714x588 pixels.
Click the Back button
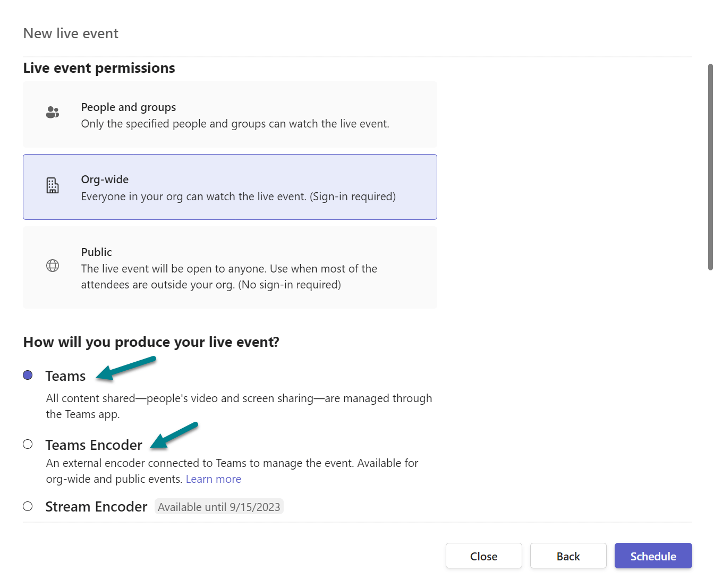[x=568, y=556]
